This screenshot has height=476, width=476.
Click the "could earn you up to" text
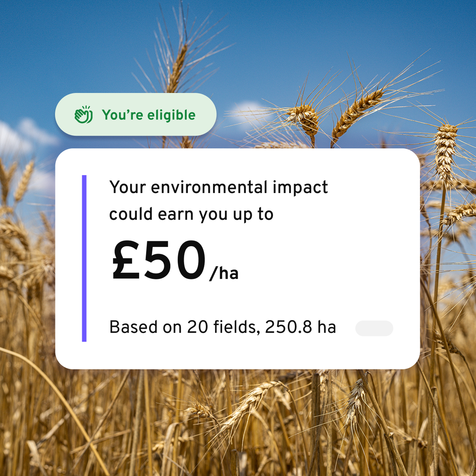pyautogui.click(x=191, y=214)
